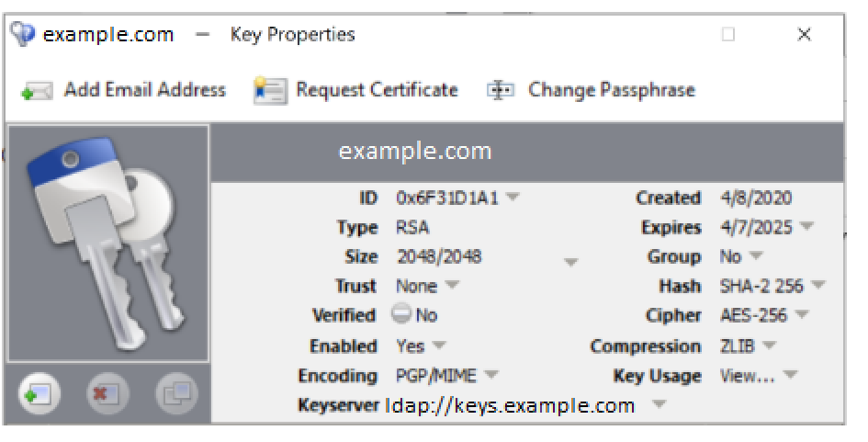
Task: Click the copy photo ID button
Action: pyautogui.click(x=176, y=395)
